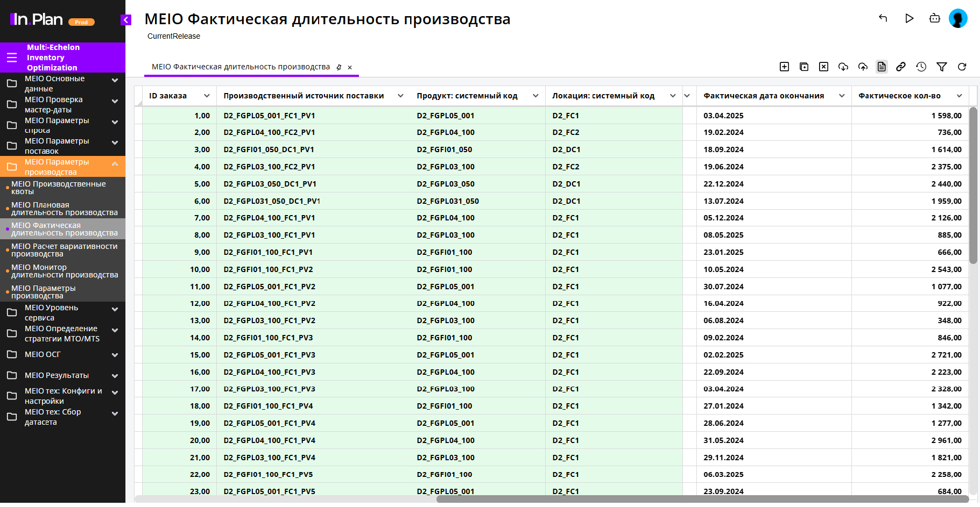Collapse the MEIO Параметры производства section
980x507 pixels.
[x=115, y=164]
